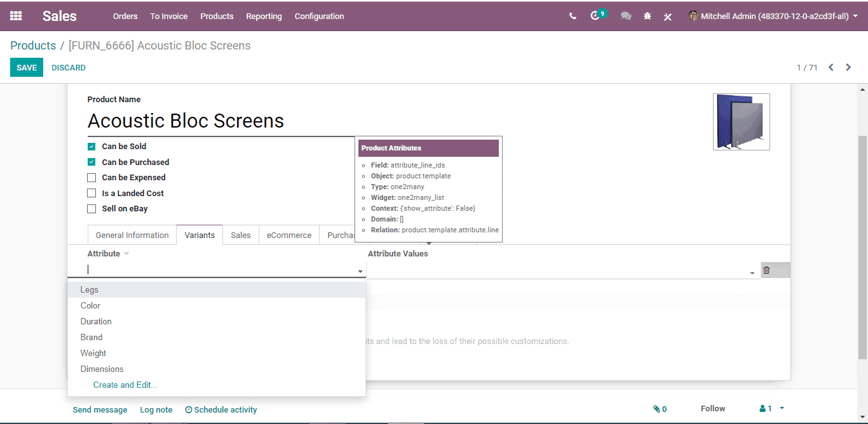Select Brand from attribute list
The image size is (868, 424).
click(217, 338)
